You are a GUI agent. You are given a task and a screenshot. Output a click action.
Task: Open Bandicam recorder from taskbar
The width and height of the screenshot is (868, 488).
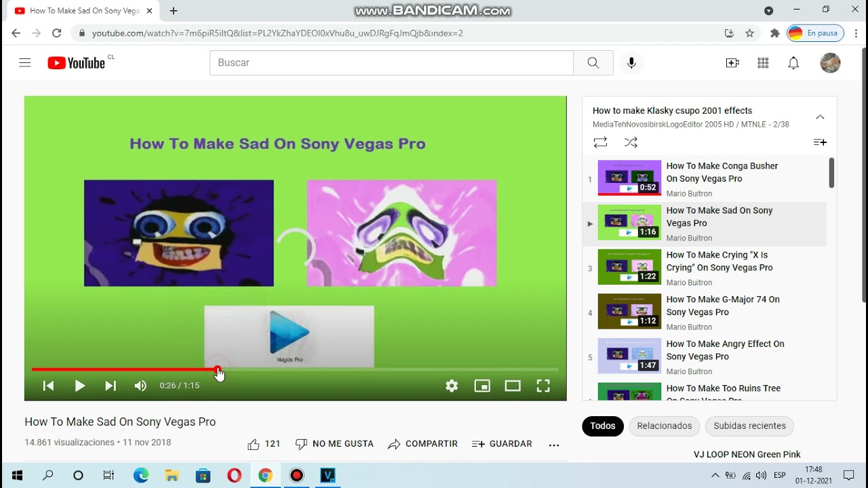(296, 476)
